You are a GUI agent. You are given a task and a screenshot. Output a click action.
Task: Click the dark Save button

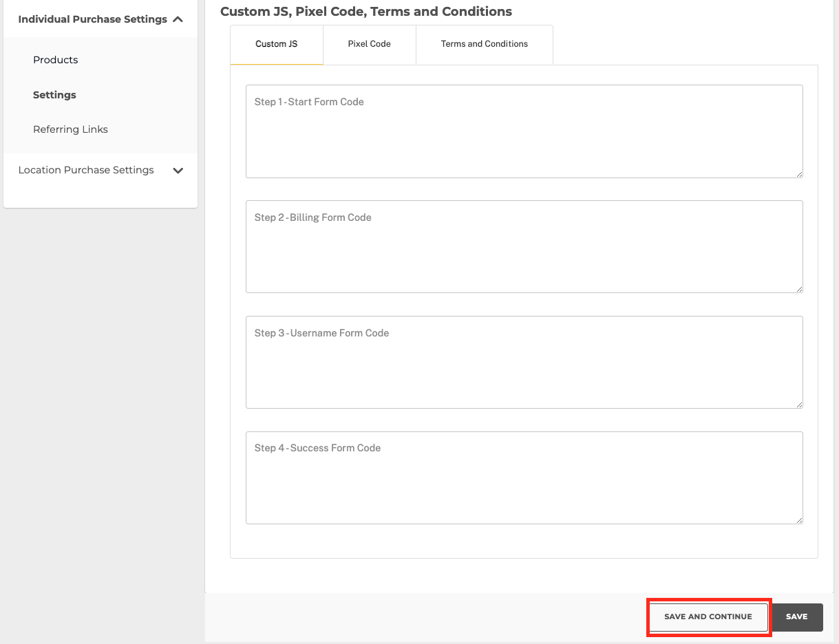(796, 616)
